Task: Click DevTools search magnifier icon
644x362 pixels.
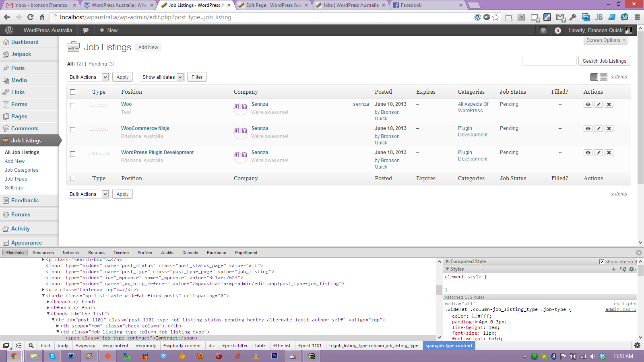Action: [x=31, y=346]
